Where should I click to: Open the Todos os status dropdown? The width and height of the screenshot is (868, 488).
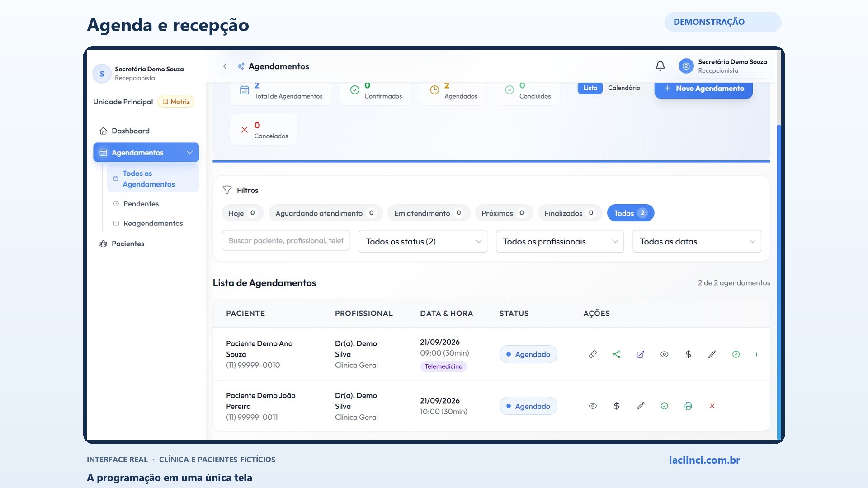click(x=423, y=241)
